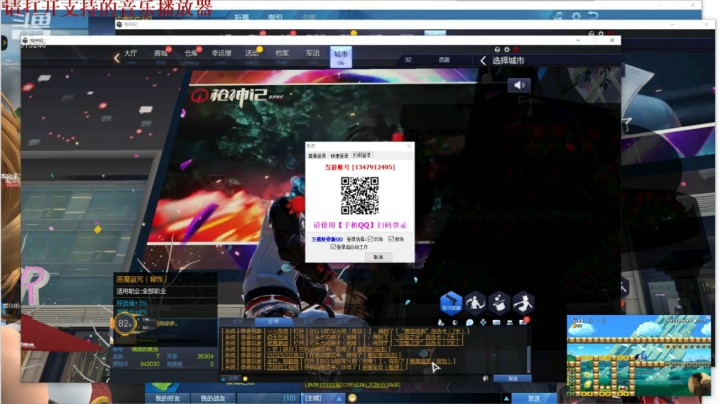Expand the channel selector in inner chat input
The image size is (720, 404).
point(231,379)
